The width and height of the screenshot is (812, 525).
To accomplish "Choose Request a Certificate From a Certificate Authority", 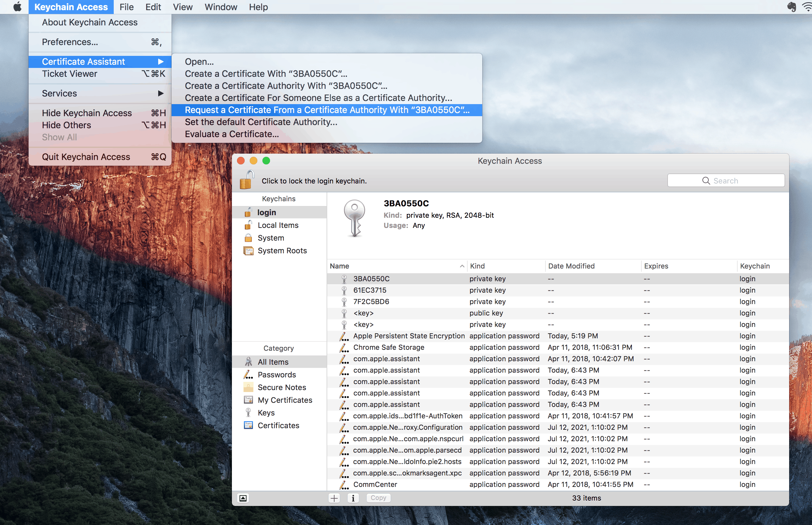I will coord(327,110).
